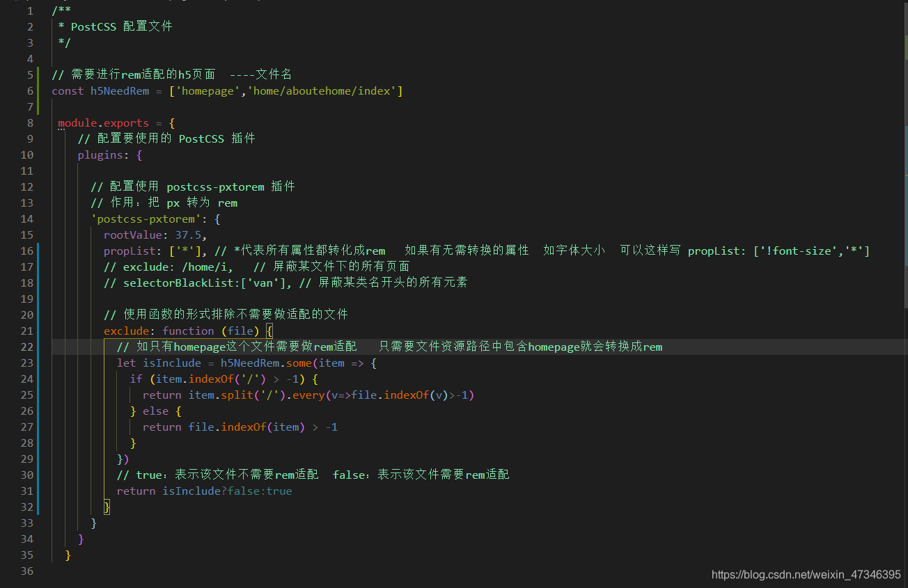Screen dimensions: 908x588
Task: Click the 'homepage' string in the line 6 array
Action: (x=208, y=90)
